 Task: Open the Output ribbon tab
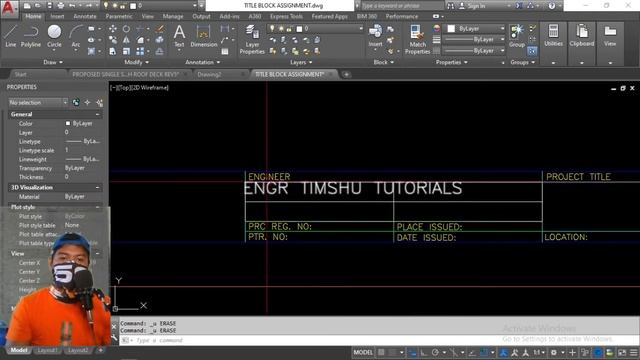[201, 16]
